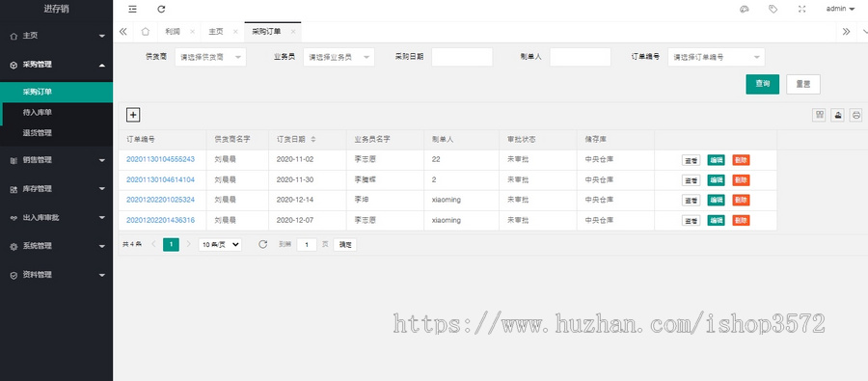The height and width of the screenshot is (381, 868).
Task: Click the tab strip left double-arrow
Action: [x=122, y=32]
